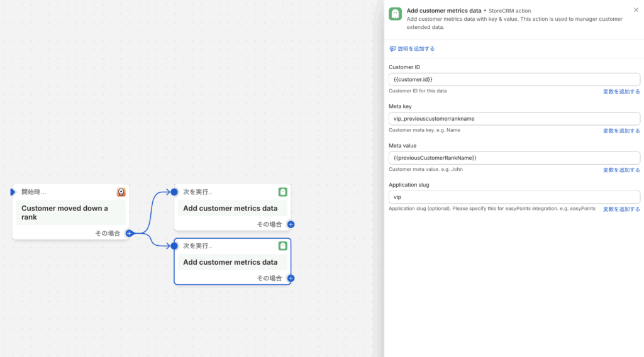644x357 pixels.
Task: Focus the Customer ID input field
Action: pos(514,79)
